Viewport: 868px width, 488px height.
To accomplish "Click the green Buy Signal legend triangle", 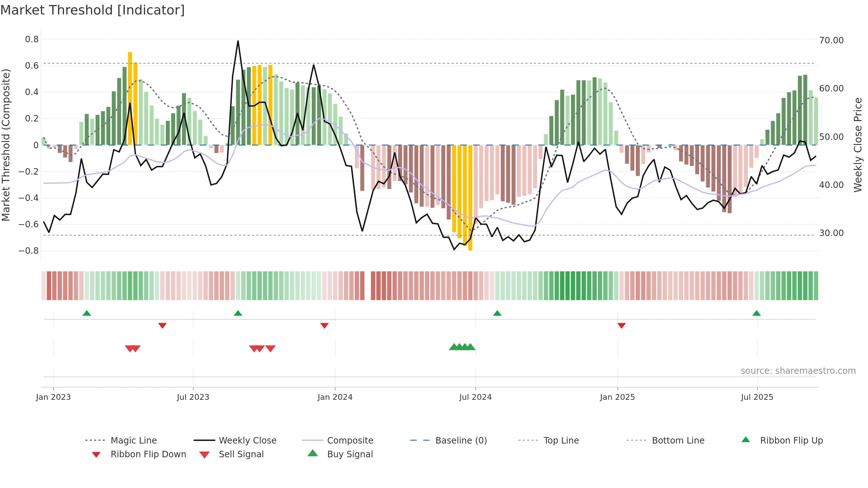I will tap(313, 453).
